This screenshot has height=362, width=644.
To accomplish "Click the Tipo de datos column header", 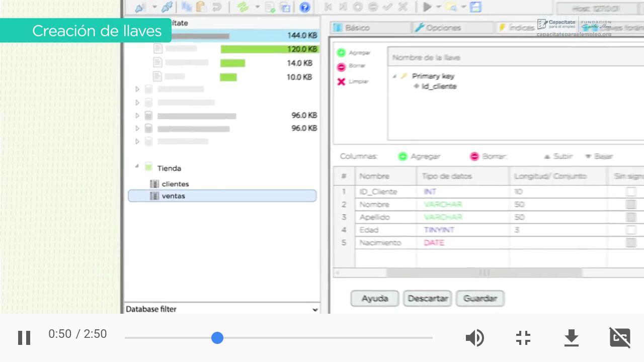I will (463, 176).
